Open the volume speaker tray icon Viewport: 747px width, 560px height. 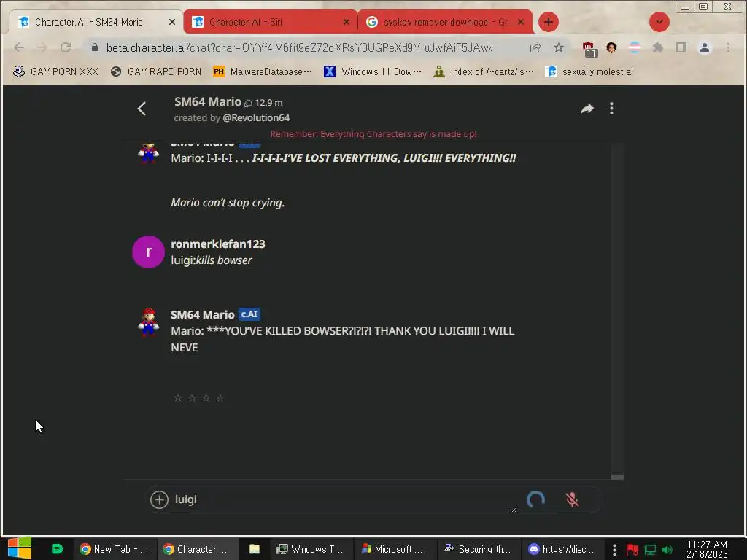667,550
